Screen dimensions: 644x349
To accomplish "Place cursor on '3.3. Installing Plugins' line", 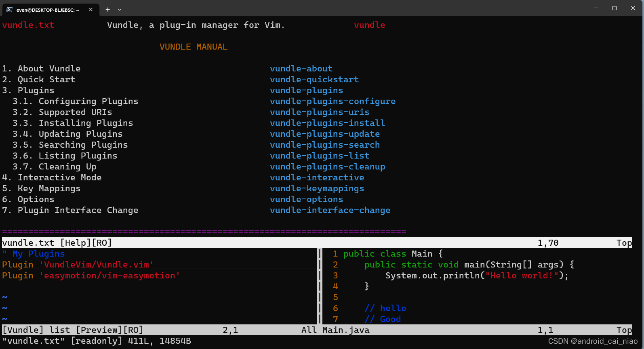I will tap(73, 123).
